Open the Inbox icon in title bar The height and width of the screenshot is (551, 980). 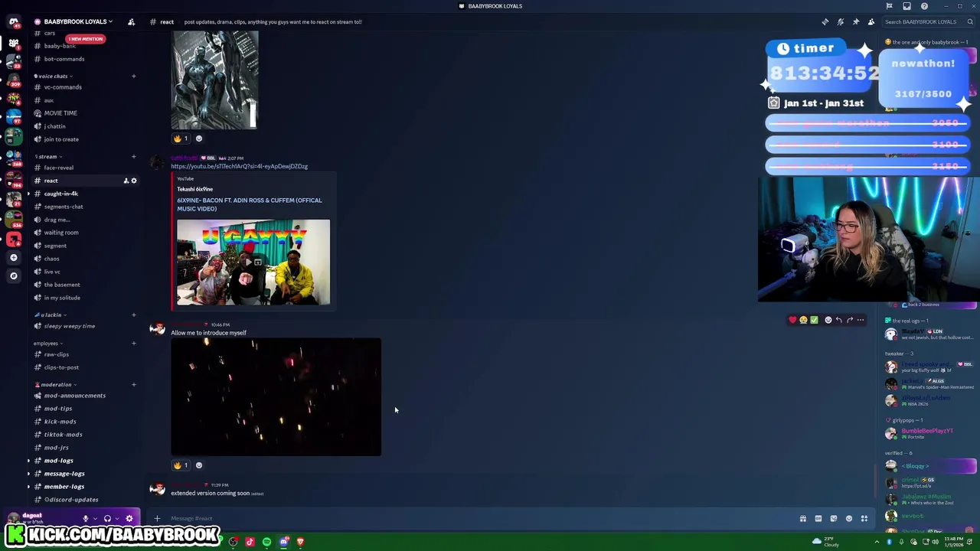(x=906, y=6)
